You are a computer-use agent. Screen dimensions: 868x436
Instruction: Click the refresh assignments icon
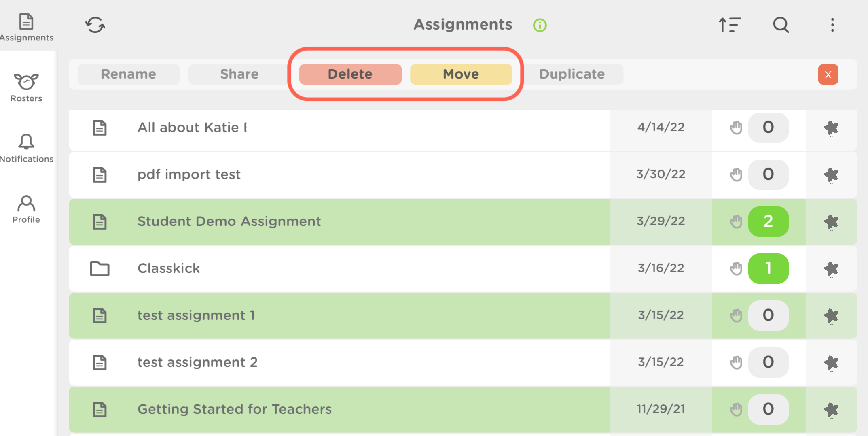click(x=95, y=25)
